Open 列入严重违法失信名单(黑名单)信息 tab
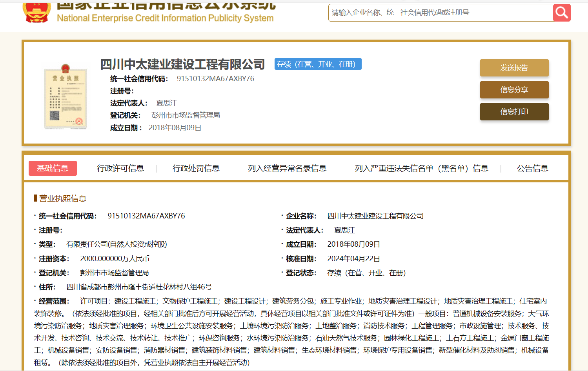 coord(422,168)
